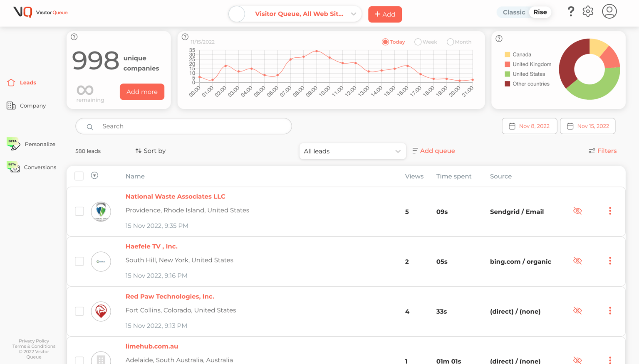639x364 pixels.
Task: Open the help question mark icon
Action: [x=571, y=12]
